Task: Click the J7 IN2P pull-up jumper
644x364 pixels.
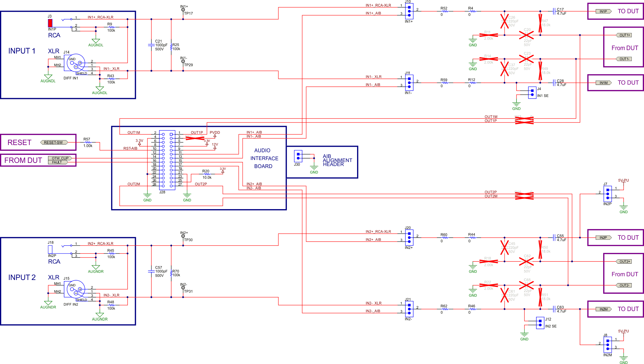Action: [607, 194]
